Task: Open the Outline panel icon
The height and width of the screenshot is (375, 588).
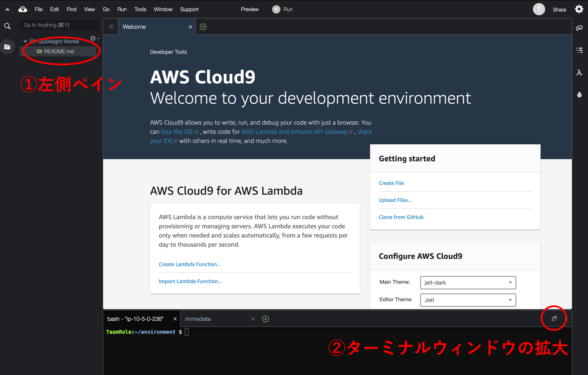Action: click(x=579, y=50)
